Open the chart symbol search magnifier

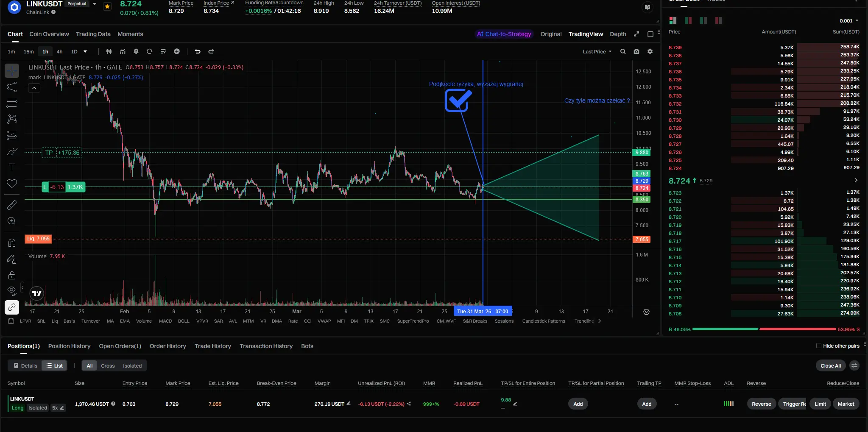(x=623, y=51)
